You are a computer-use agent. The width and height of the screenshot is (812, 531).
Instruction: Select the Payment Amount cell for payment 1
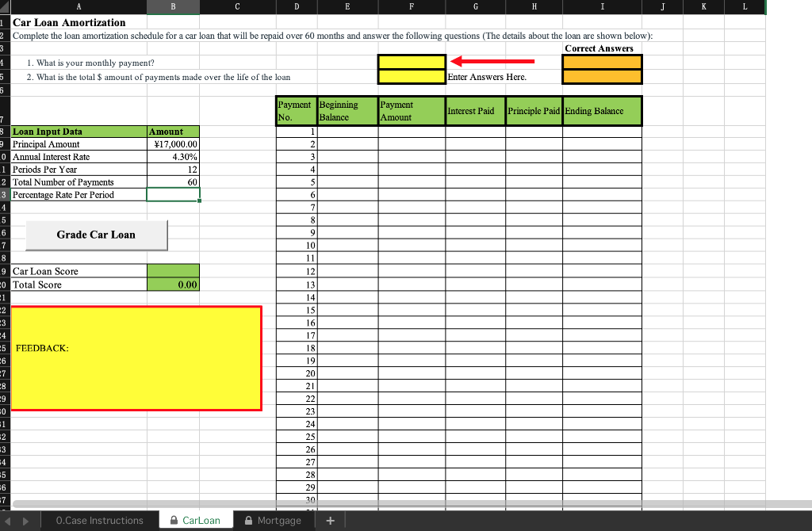tap(412, 132)
